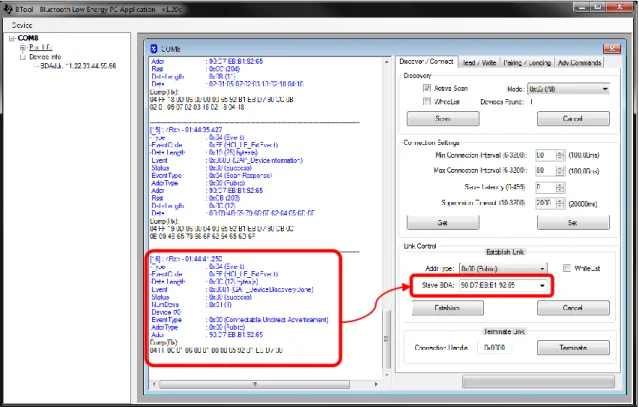The height and width of the screenshot is (407, 639).
Task: Click the Establish link button
Action: [448, 308]
